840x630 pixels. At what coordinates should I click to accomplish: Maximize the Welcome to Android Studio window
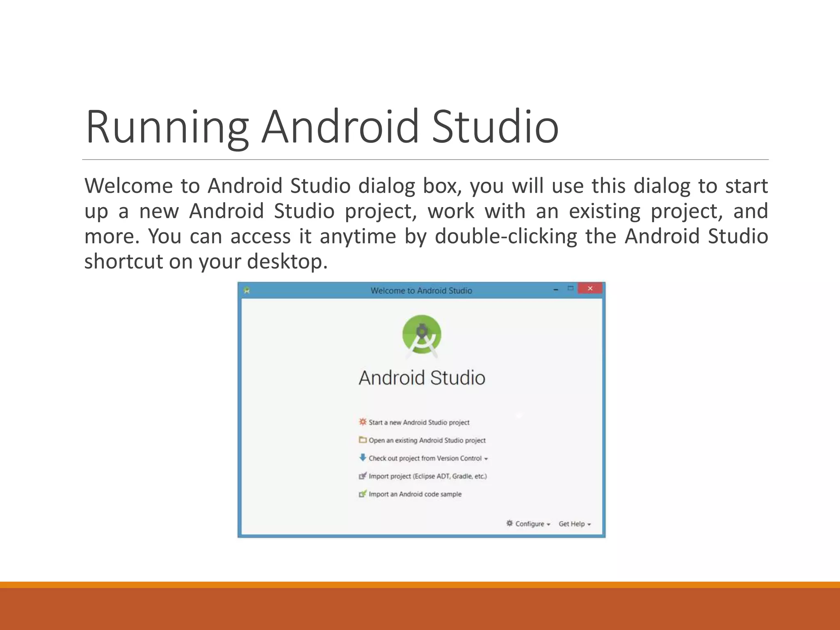570,288
